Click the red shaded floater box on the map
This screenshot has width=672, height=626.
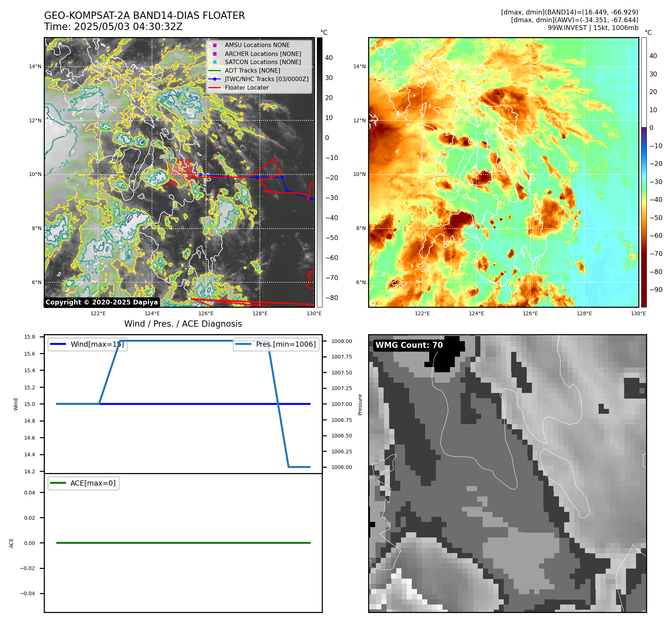180,172
